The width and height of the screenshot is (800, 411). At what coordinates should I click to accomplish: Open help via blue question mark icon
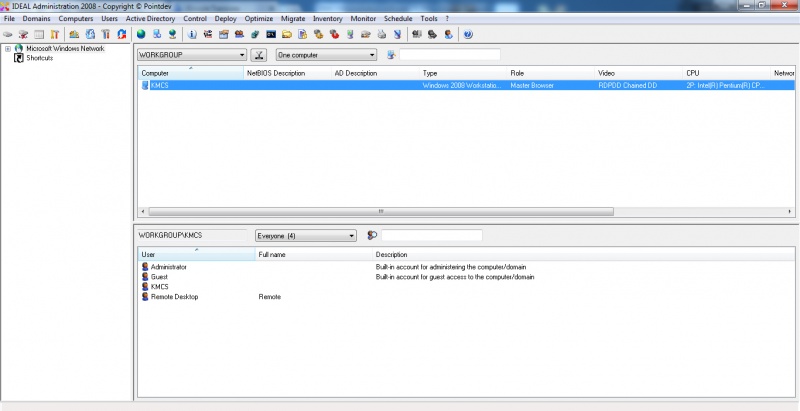(x=468, y=35)
